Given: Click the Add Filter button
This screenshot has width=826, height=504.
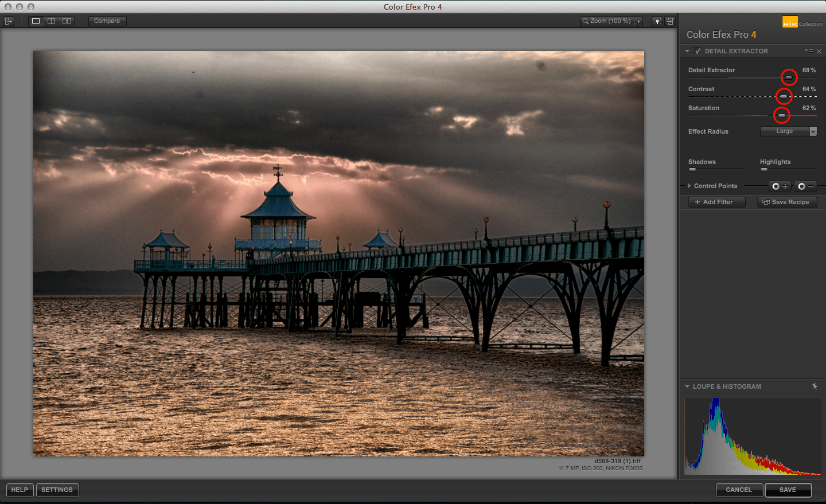Looking at the screenshot, I should pyautogui.click(x=716, y=202).
